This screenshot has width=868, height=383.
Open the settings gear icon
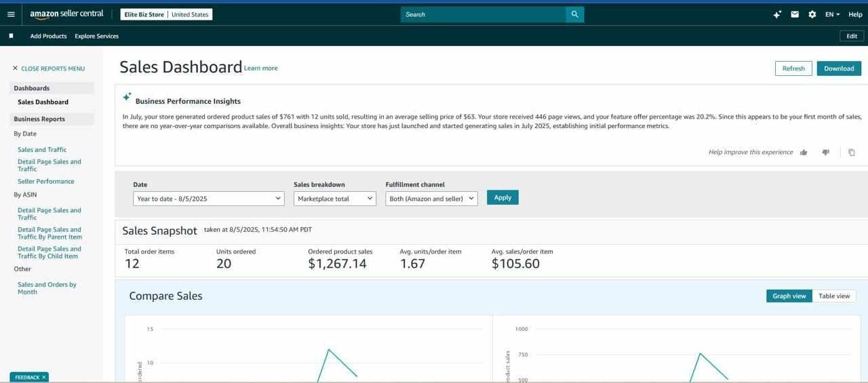(812, 14)
